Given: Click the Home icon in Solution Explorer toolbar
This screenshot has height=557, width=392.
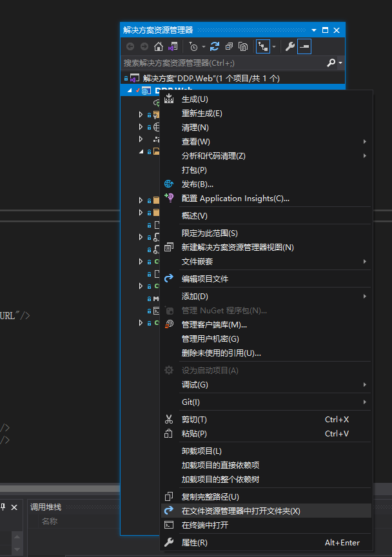Looking at the screenshot, I should click(159, 46).
